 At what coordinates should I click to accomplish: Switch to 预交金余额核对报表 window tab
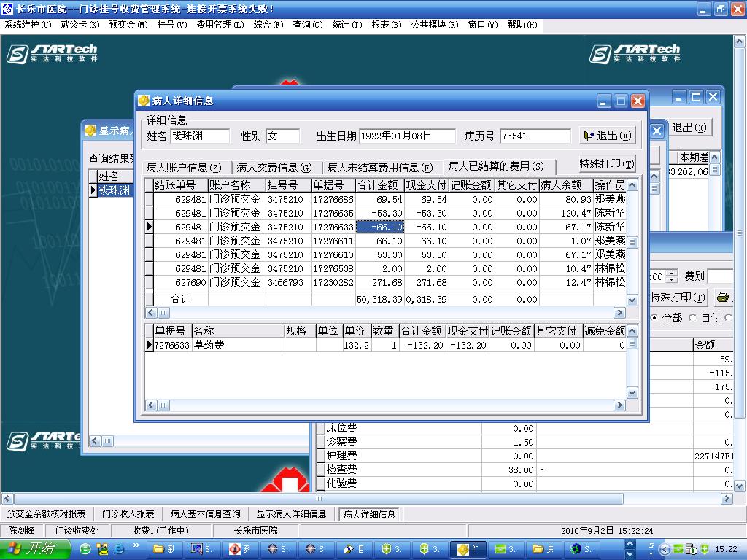click(x=46, y=514)
